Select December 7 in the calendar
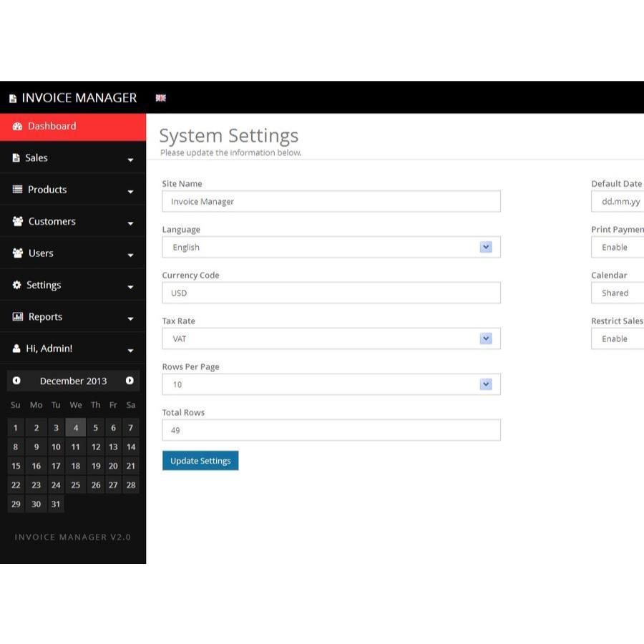 click(x=131, y=428)
